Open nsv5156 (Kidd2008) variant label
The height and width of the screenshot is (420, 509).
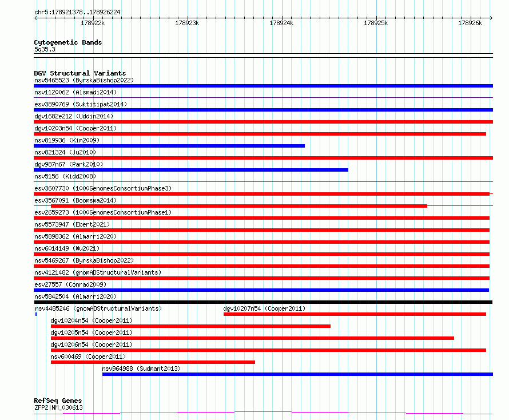pyautogui.click(x=65, y=176)
